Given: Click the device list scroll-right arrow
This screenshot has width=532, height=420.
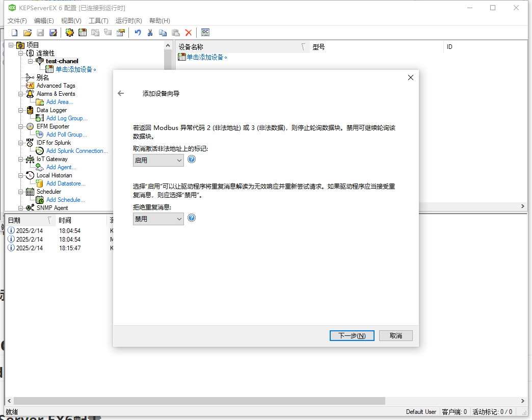Looking at the screenshot, I should pyautogui.click(x=522, y=206).
